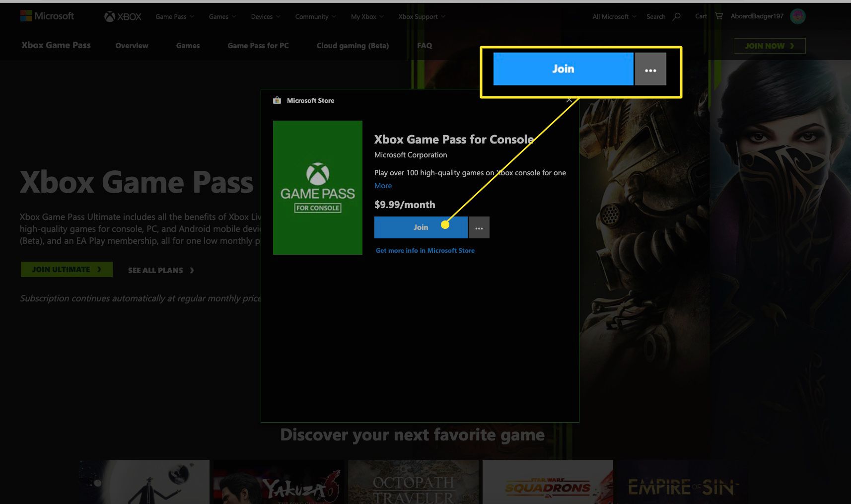Image resolution: width=851 pixels, height=504 pixels.
Task: Expand the All Microsoft dropdown
Action: click(x=614, y=17)
